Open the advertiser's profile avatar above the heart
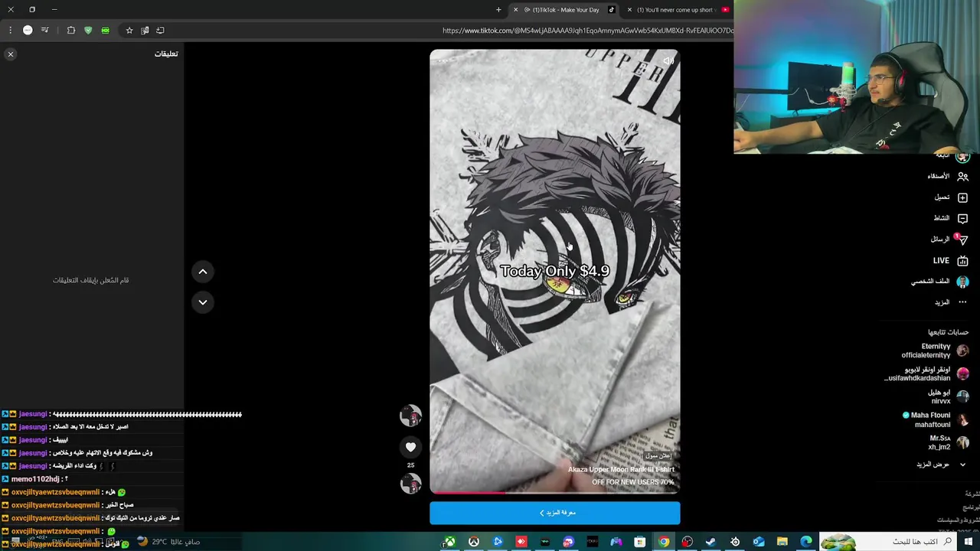Screen dimensions: 980x551 [410, 416]
